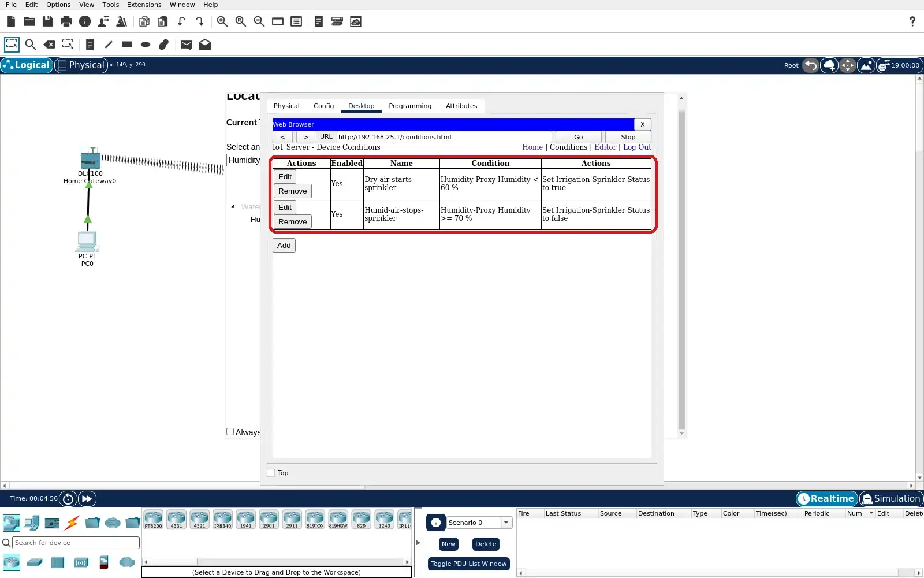Switch to Logical workspace view

coord(27,65)
